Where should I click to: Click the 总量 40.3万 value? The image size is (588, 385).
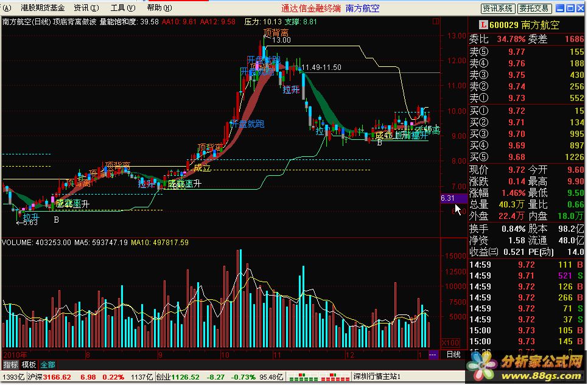pos(511,205)
